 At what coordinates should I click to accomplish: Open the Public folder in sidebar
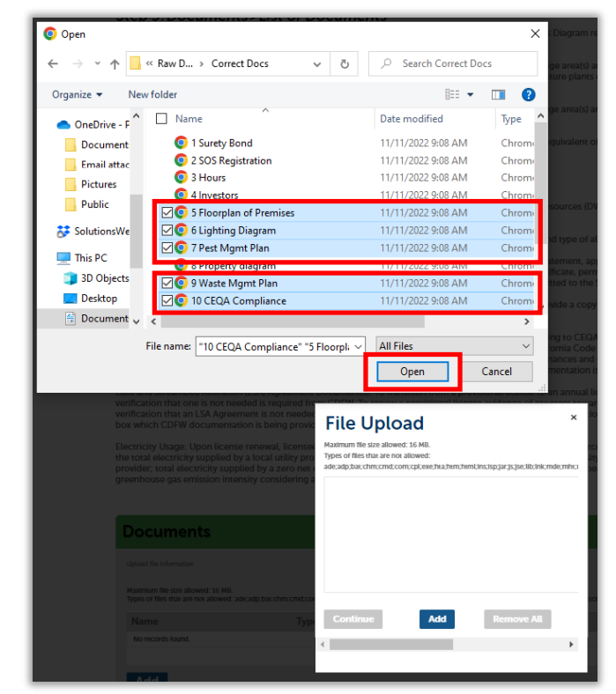86,204
